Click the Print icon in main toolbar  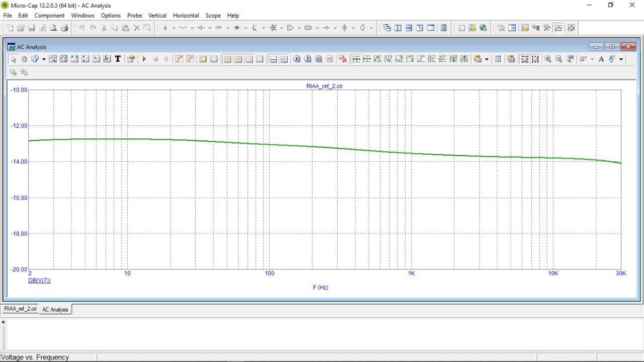64,28
